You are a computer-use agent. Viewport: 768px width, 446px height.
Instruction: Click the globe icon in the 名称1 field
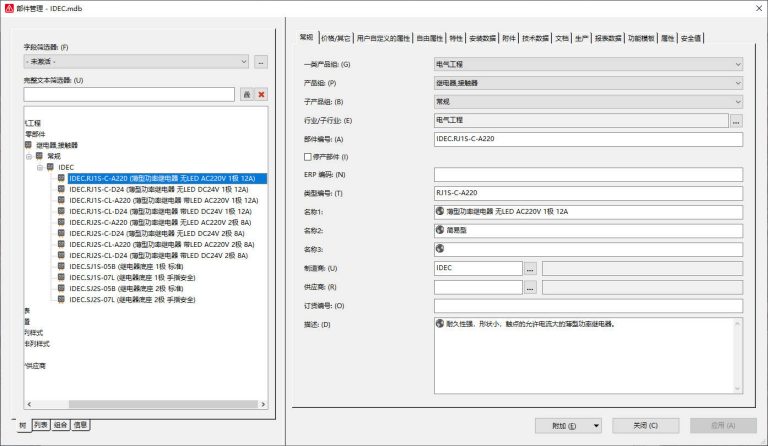point(440,211)
